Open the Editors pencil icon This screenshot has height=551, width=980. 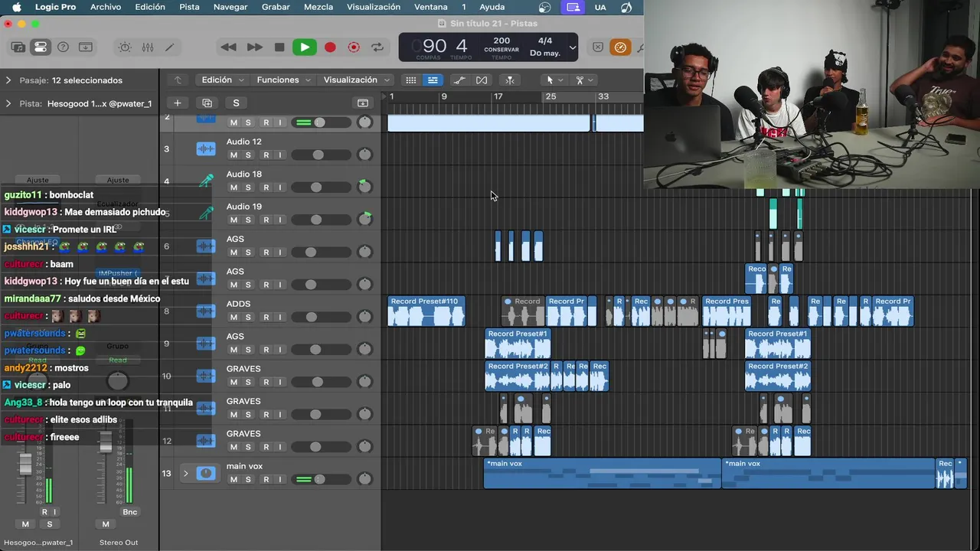[170, 47]
